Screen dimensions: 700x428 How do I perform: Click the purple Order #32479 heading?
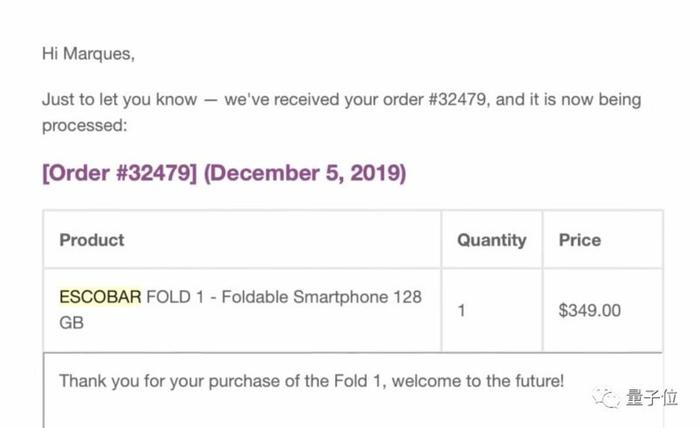(x=224, y=173)
